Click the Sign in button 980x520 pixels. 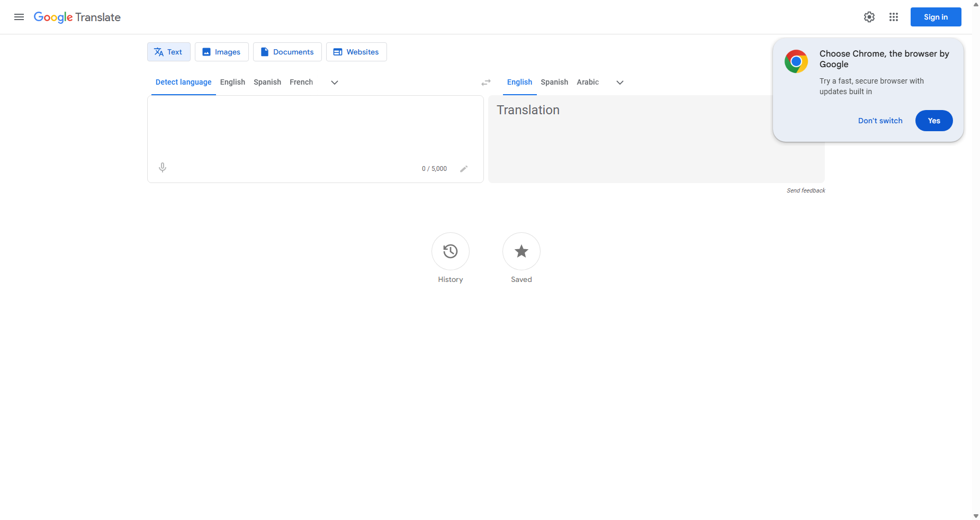click(936, 17)
